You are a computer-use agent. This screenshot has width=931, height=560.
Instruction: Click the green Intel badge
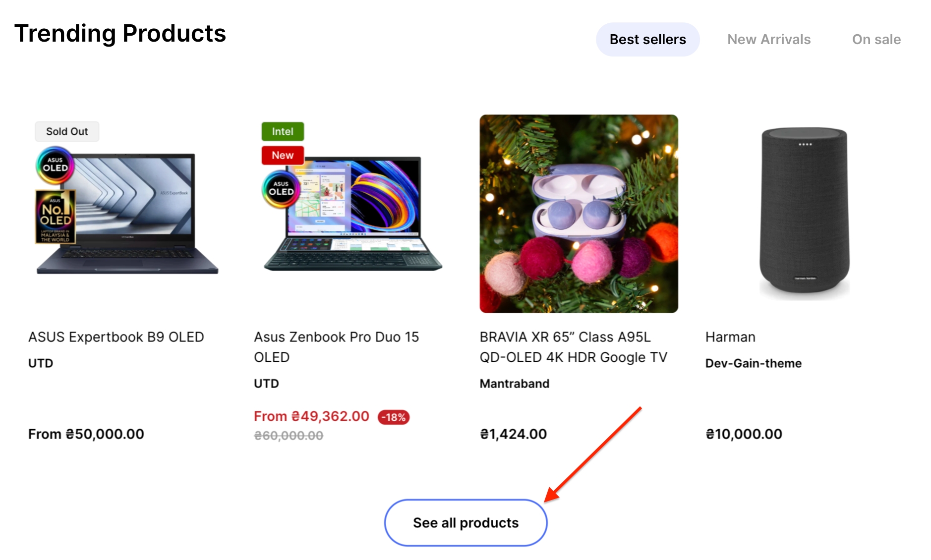tap(283, 131)
